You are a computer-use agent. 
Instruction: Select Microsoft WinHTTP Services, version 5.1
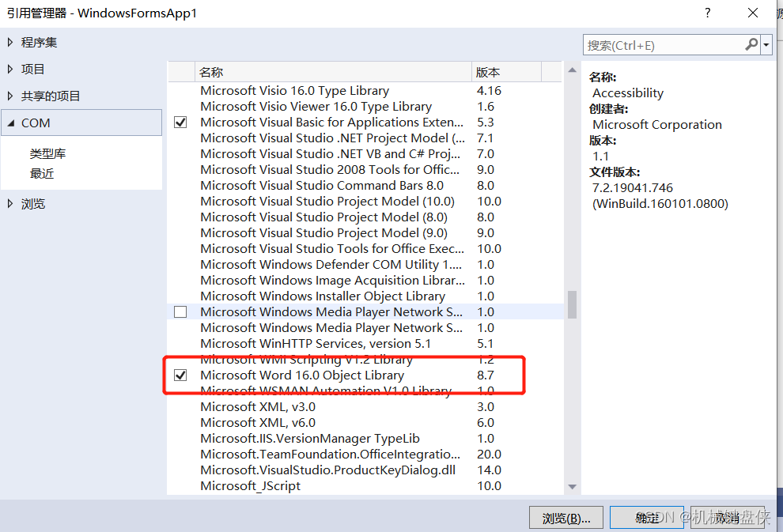[365, 343]
